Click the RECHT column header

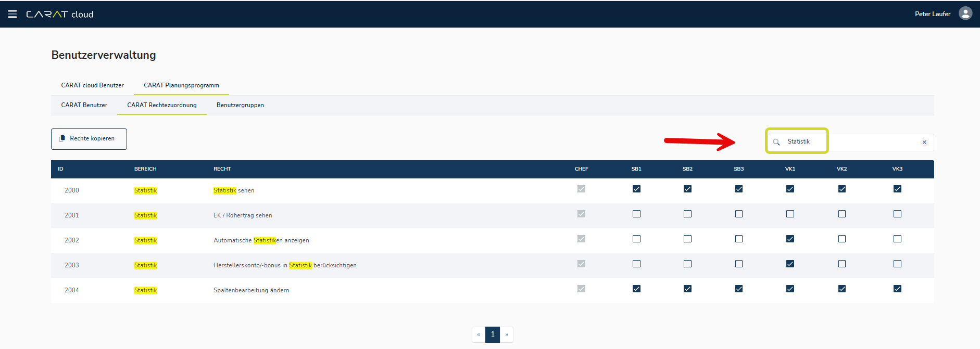[x=222, y=169]
